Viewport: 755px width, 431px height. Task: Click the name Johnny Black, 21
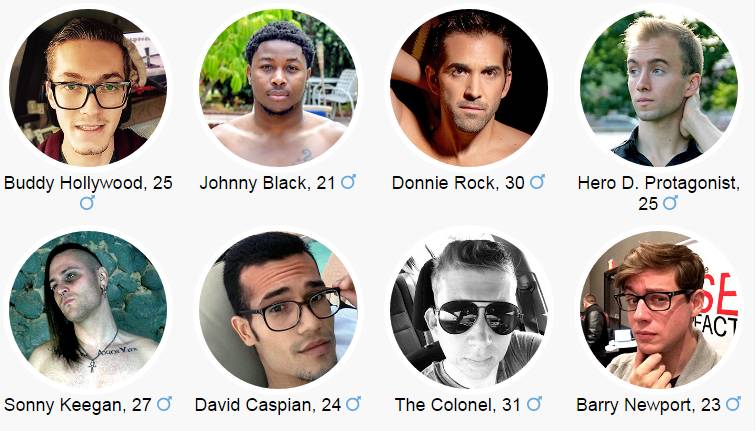pyautogui.click(x=267, y=183)
